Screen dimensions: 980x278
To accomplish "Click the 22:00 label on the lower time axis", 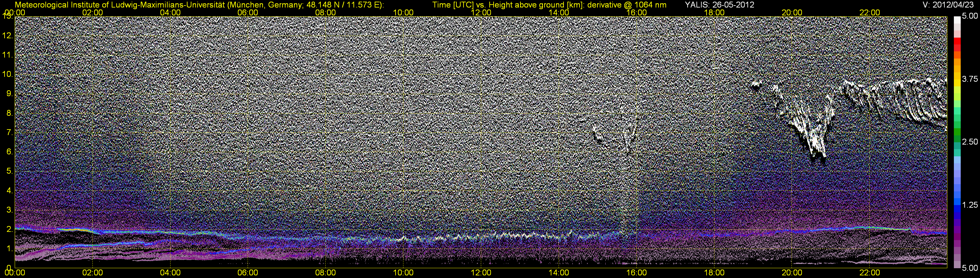I will point(870,273).
